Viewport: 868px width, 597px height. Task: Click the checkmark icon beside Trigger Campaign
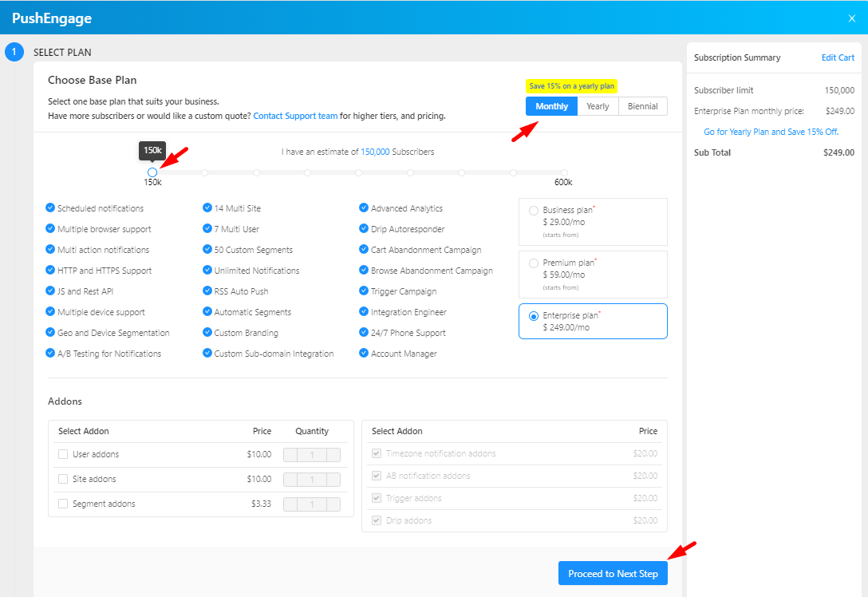coord(364,291)
